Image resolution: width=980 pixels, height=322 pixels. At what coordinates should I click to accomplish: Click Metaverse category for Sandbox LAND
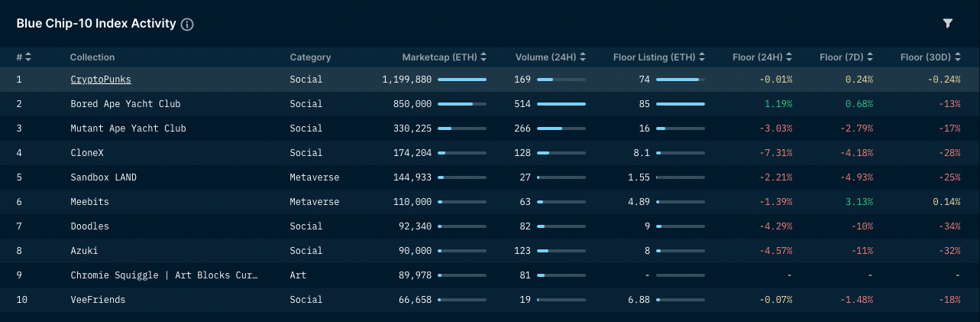pos(315,177)
